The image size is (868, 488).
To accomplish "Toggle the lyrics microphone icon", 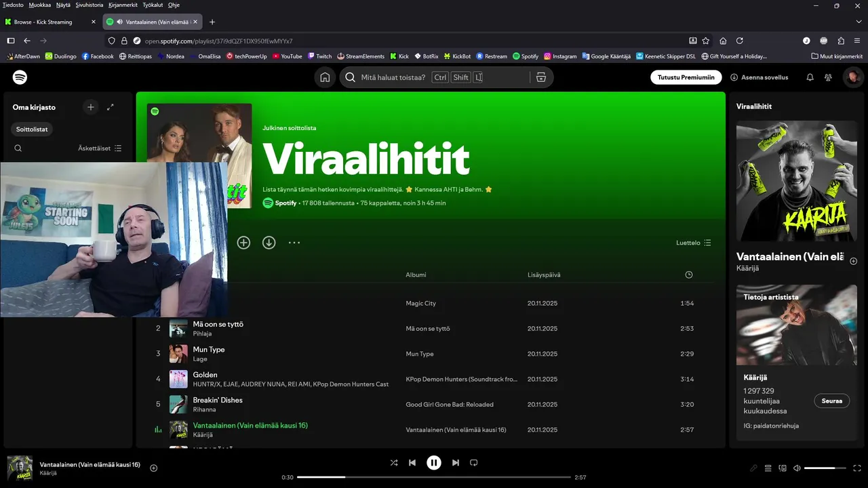I will tap(753, 468).
